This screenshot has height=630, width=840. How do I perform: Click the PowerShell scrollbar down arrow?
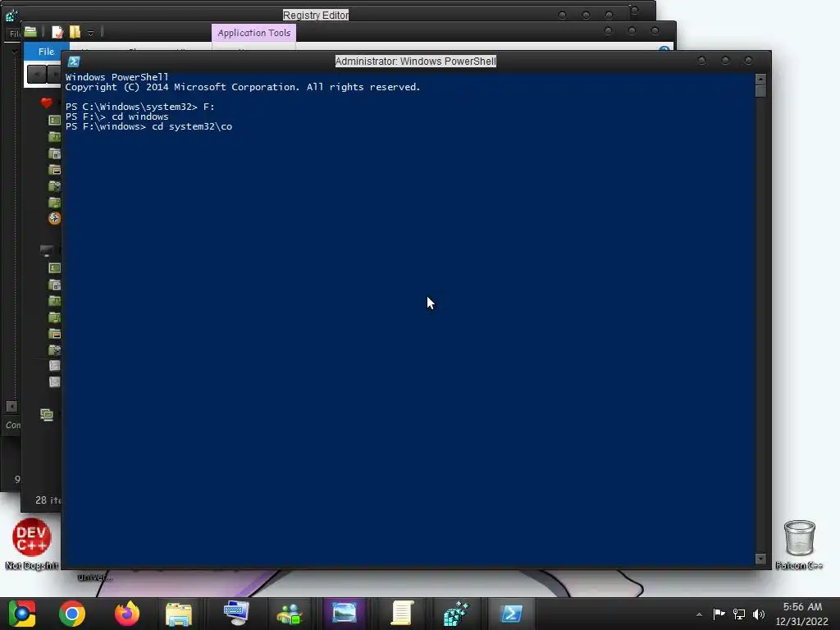[x=760, y=559]
